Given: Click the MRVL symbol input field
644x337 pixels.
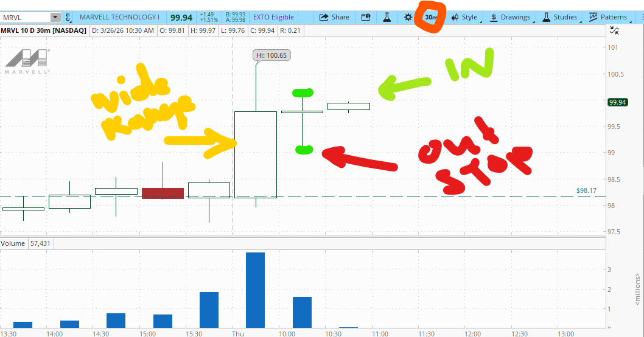Looking at the screenshot, I should click(x=26, y=17).
